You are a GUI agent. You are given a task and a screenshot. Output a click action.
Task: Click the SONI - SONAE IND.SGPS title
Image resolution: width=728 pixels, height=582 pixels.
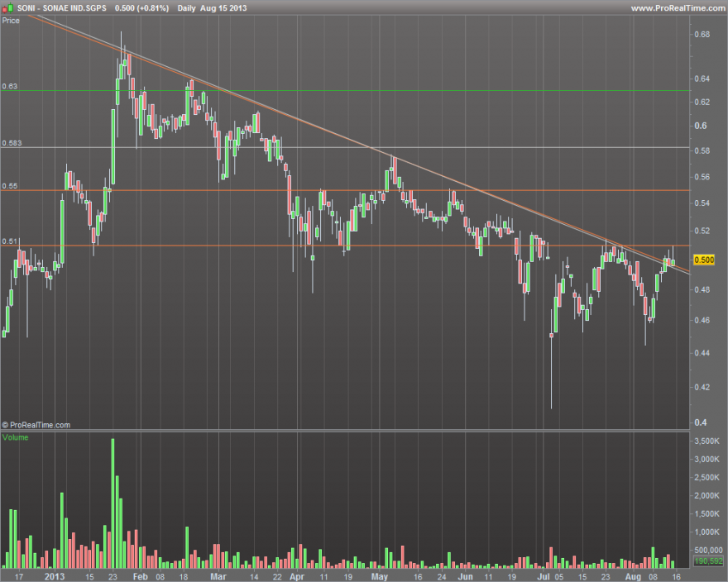point(62,8)
